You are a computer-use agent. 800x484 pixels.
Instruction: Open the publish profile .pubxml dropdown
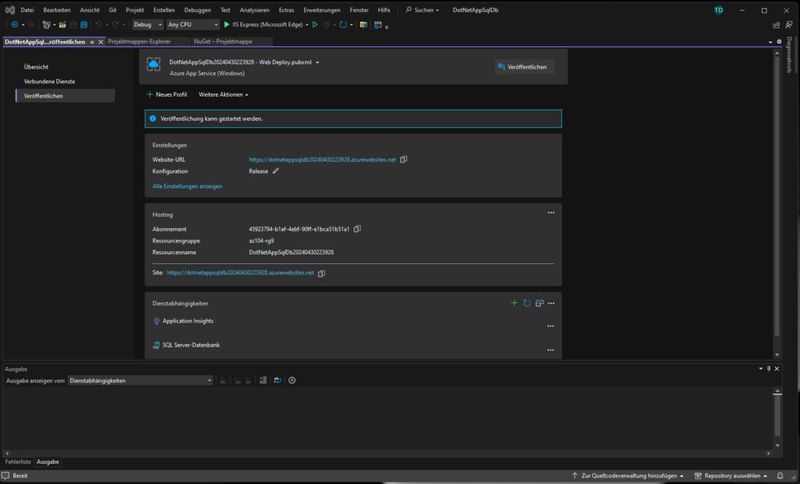[x=317, y=62]
